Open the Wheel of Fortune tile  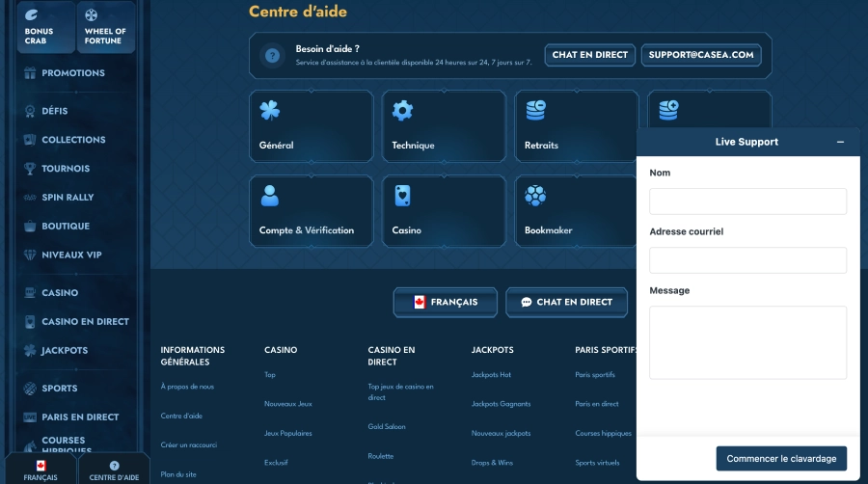tap(106, 27)
